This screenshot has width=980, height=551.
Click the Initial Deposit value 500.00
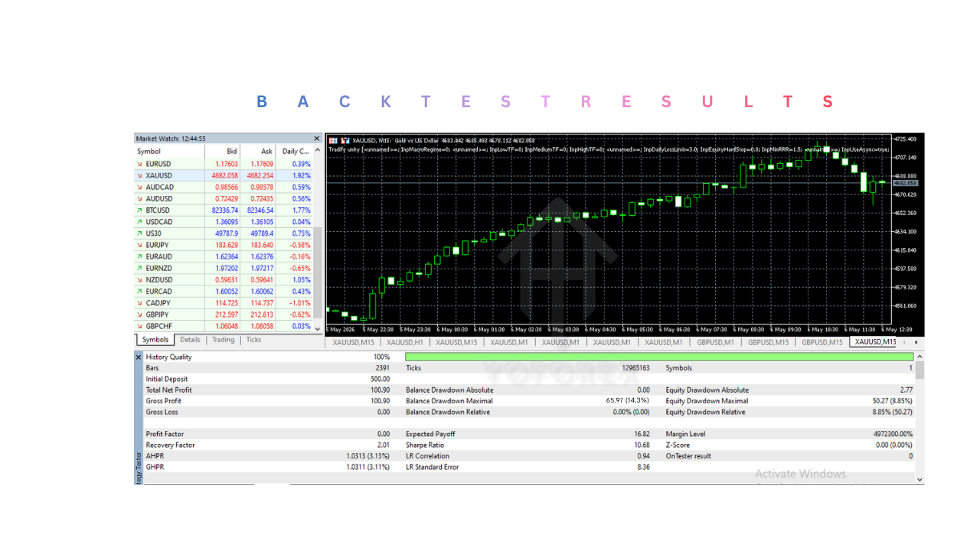click(x=381, y=379)
